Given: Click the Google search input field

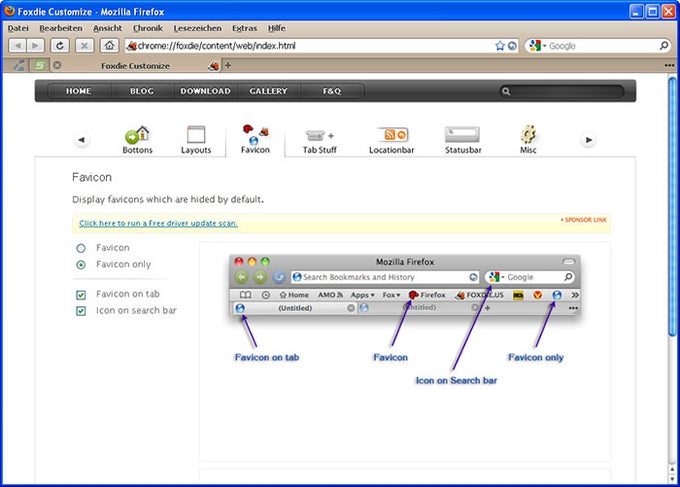Looking at the screenshot, I should coord(603,46).
